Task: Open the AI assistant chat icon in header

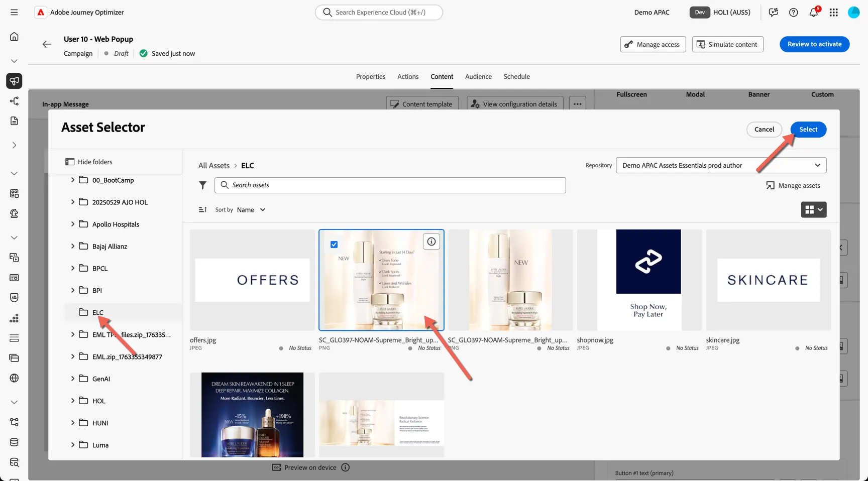Action: pyautogui.click(x=774, y=13)
